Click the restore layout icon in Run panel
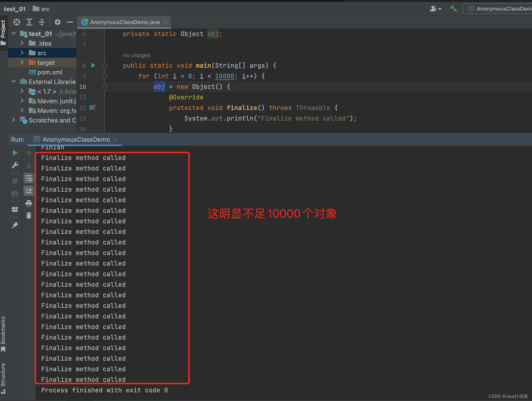Image resolution: width=532 pixels, height=401 pixels. 15,209
